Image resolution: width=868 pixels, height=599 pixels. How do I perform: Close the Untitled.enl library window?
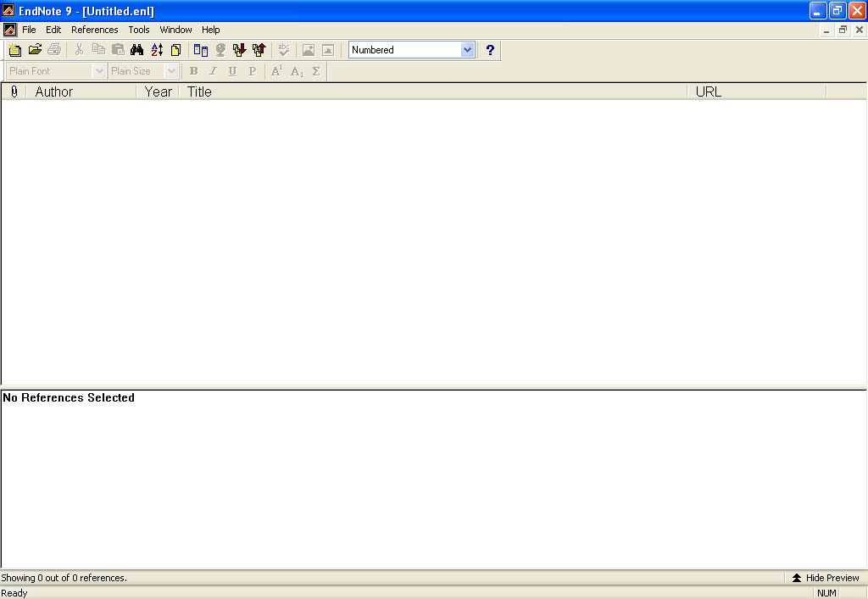point(860,30)
